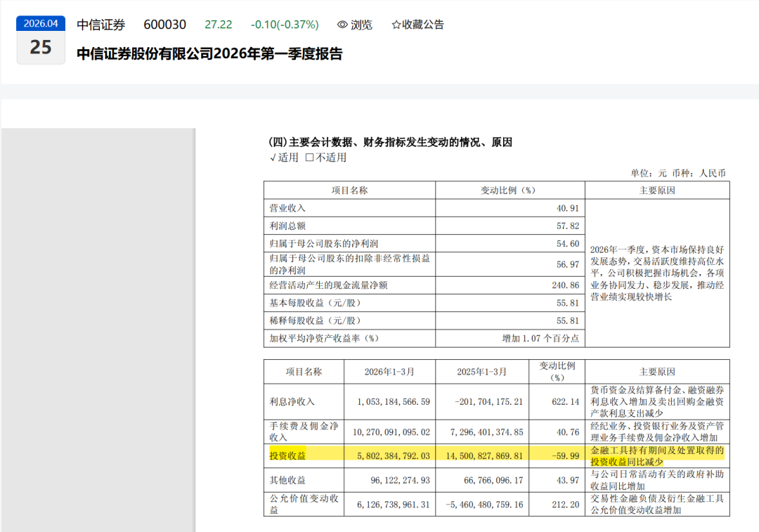Click the amount 7,296,401,374.85
759x532 pixels.
click(x=486, y=432)
